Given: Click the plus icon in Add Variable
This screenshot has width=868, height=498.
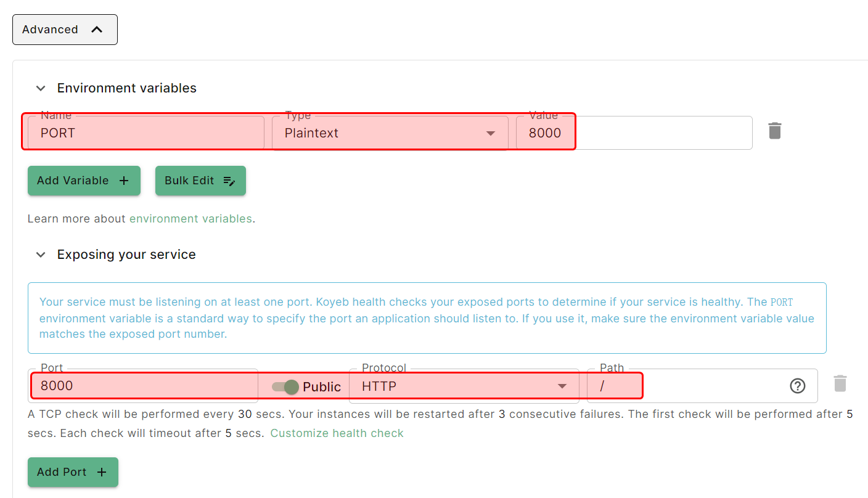Looking at the screenshot, I should pyautogui.click(x=124, y=181).
